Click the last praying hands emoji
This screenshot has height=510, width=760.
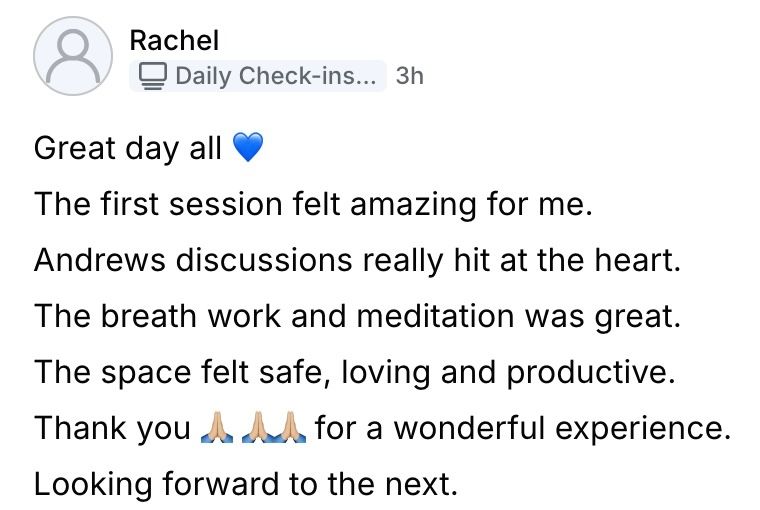click(289, 429)
